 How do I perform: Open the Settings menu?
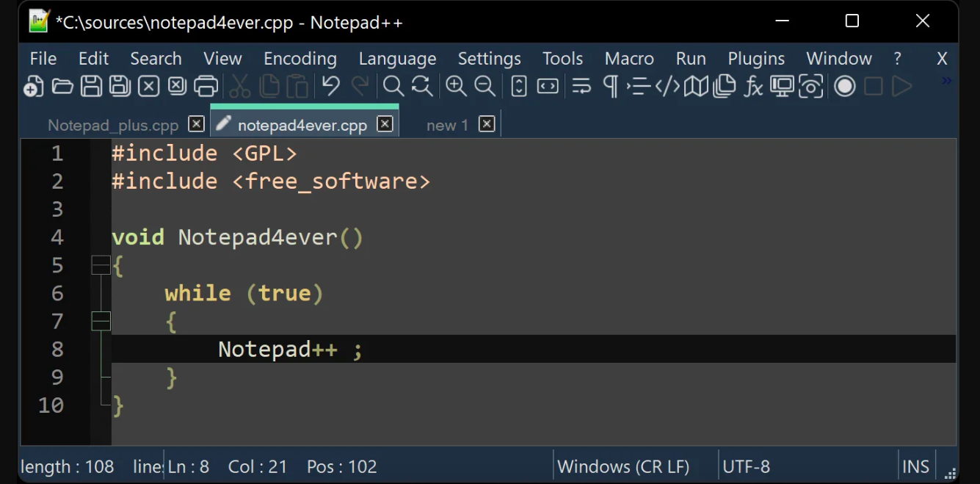click(x=489, y=59)
